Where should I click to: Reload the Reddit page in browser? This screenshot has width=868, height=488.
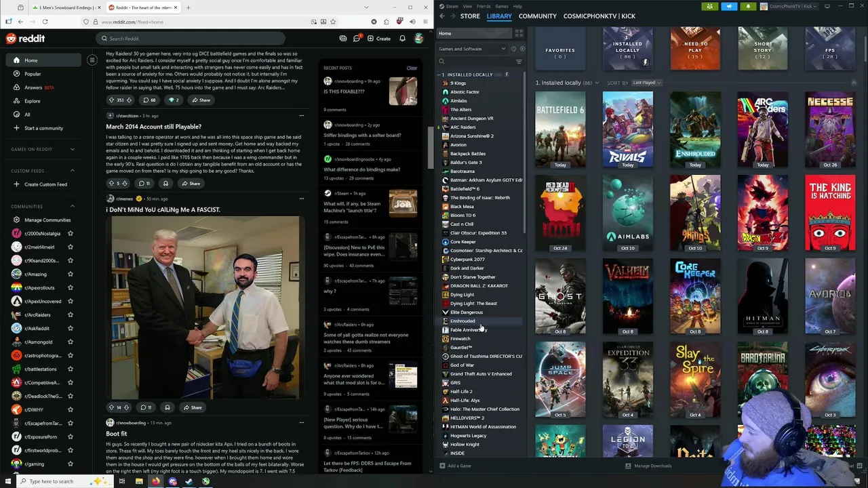(45, 22)
